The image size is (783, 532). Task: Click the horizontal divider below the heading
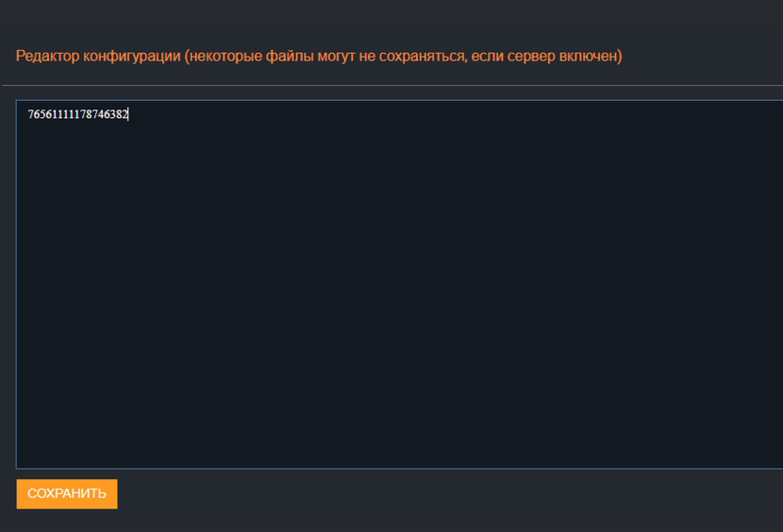pyautogui.click(x=391, y=86)
